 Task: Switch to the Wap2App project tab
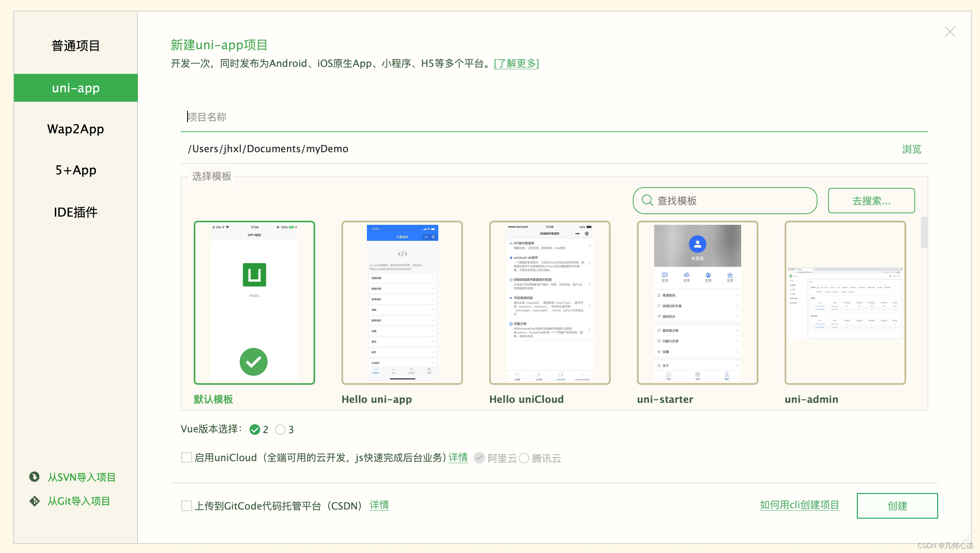click(x=76, y=129)
